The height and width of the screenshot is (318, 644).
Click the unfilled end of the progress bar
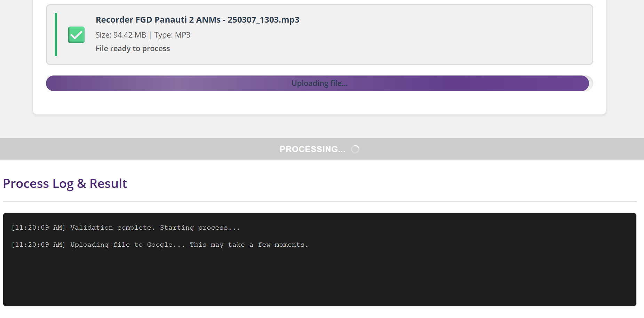click(x=591, y=84)
